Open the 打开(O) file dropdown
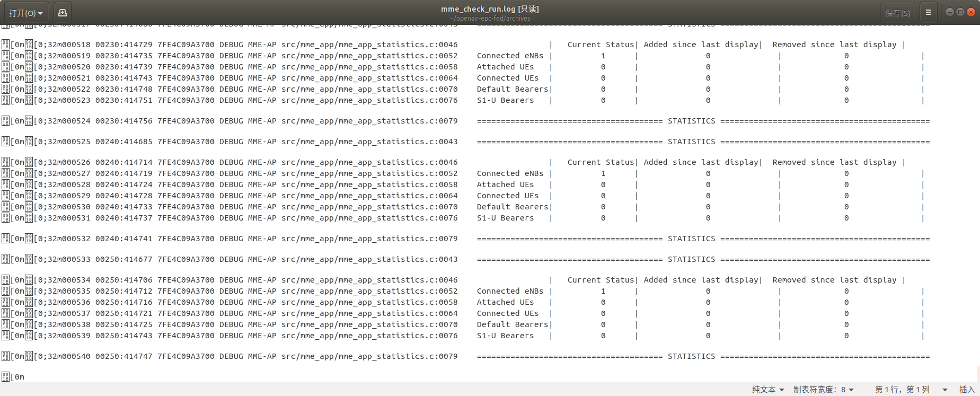 [x=25, y=13]
